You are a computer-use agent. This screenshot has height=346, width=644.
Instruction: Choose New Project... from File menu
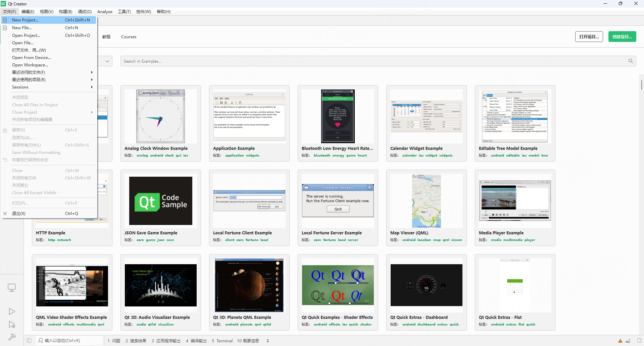click(49, 20)
